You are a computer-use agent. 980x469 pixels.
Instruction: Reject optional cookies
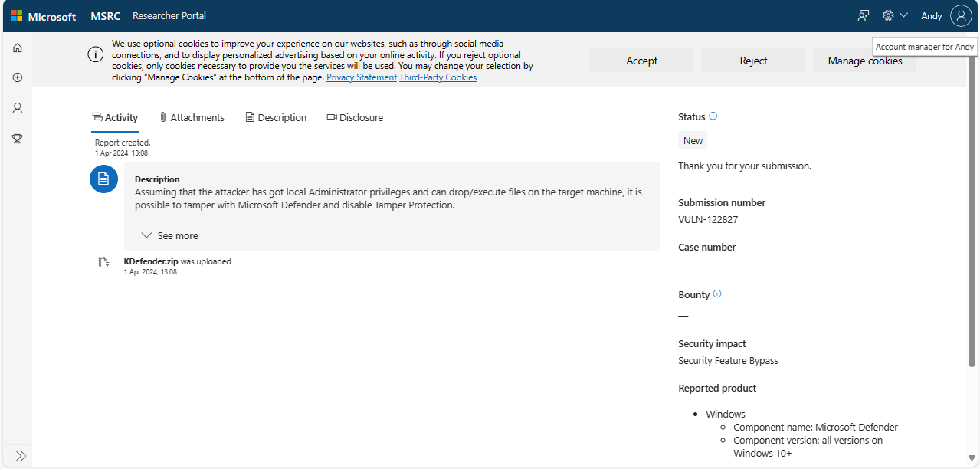click(753, 61)
